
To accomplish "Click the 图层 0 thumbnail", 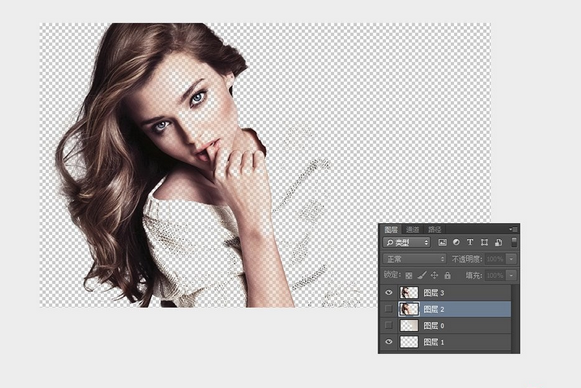I will (x=409, y=325).
